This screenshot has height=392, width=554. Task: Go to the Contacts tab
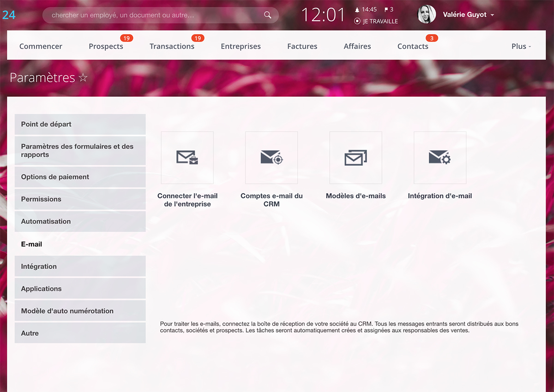point(413,46)
